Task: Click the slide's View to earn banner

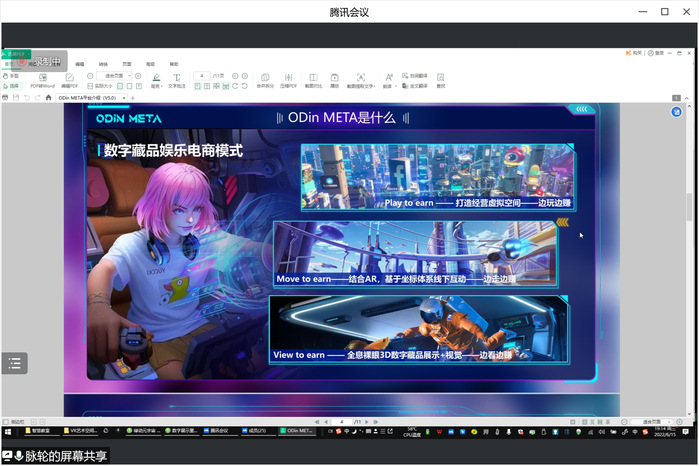Action: pos(419,330)
